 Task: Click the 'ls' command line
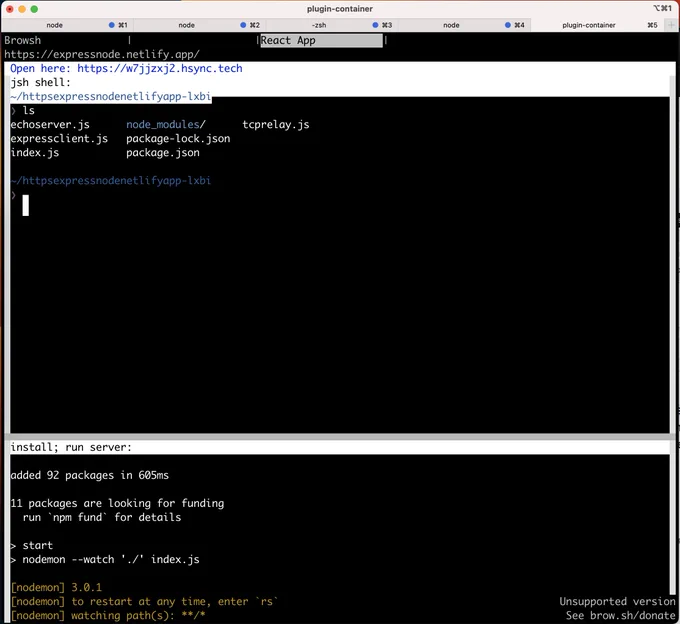(23, 111)
